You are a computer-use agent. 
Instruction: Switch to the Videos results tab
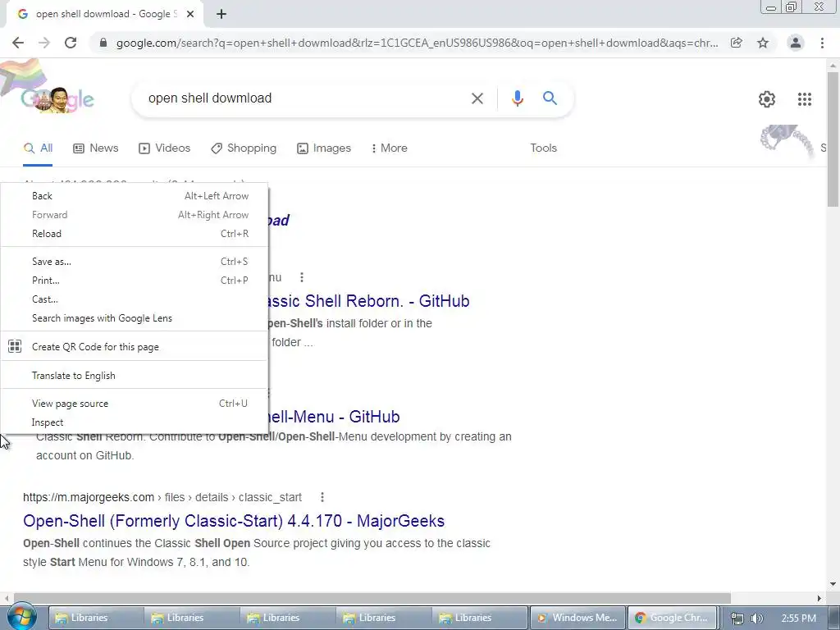click(x=164, y=148)
